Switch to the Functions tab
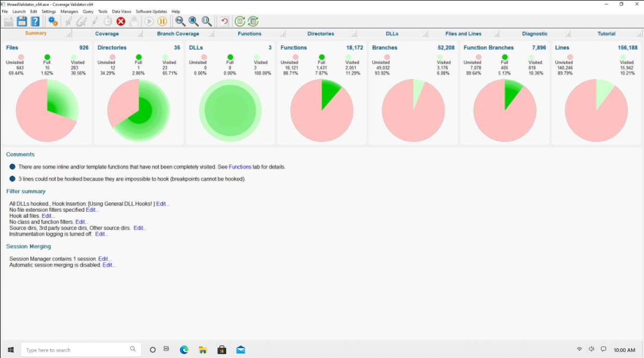The height and width of the screenshot is (358, 644). [x=250, y=34]
